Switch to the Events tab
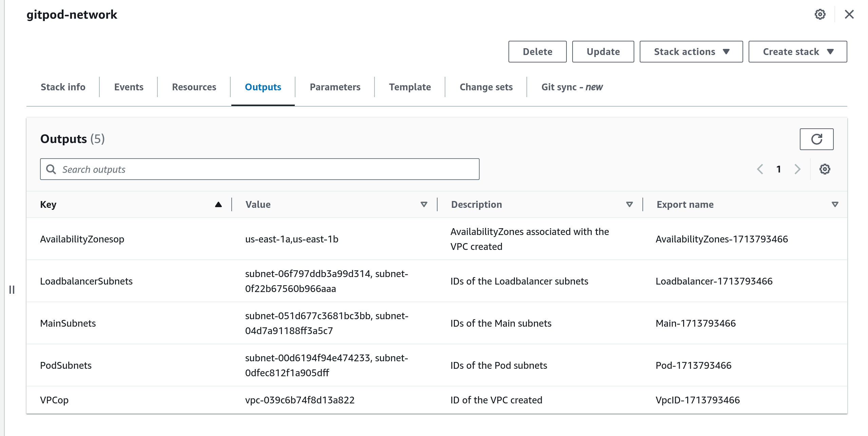This screenshot has width=868, height=436. [x=129, y=87]
